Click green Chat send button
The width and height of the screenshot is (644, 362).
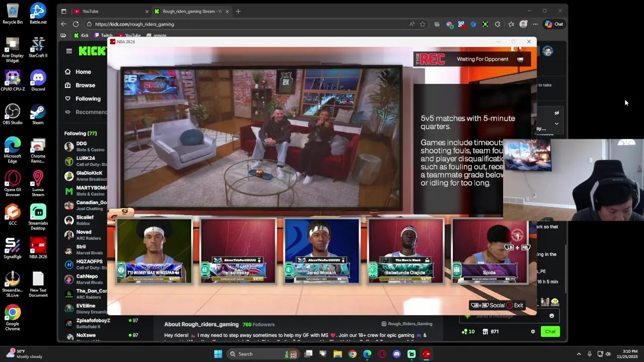coord(550,331)
